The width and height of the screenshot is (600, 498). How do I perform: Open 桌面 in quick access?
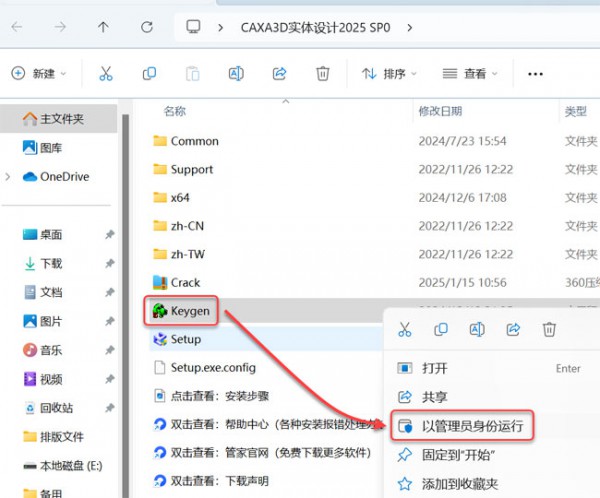click(x=42, y=234)
